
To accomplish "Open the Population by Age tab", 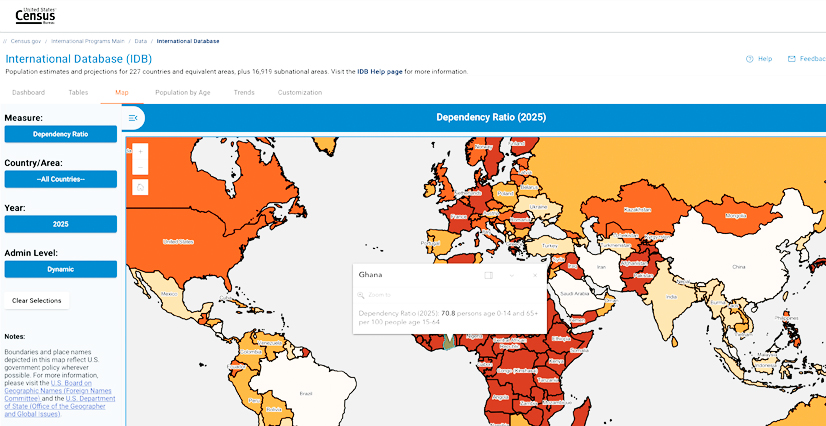I will [x=183, y=92].
